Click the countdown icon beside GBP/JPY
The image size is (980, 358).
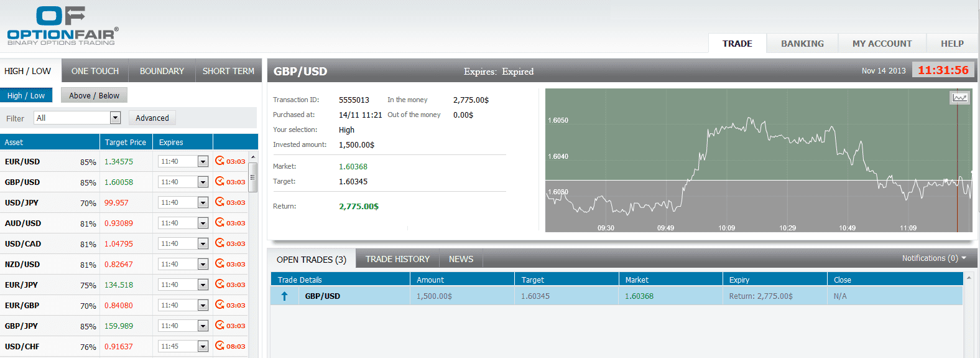(220, 325)
